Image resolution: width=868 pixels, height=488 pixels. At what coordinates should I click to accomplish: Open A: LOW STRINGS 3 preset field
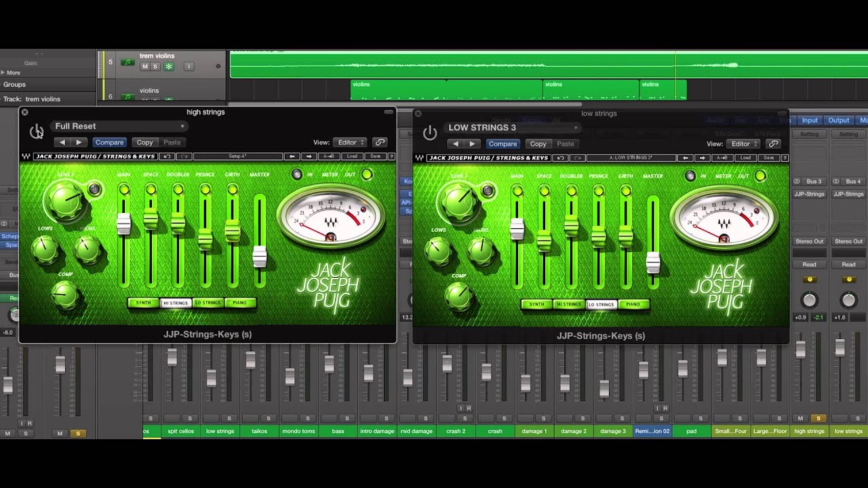pos(631,158)
